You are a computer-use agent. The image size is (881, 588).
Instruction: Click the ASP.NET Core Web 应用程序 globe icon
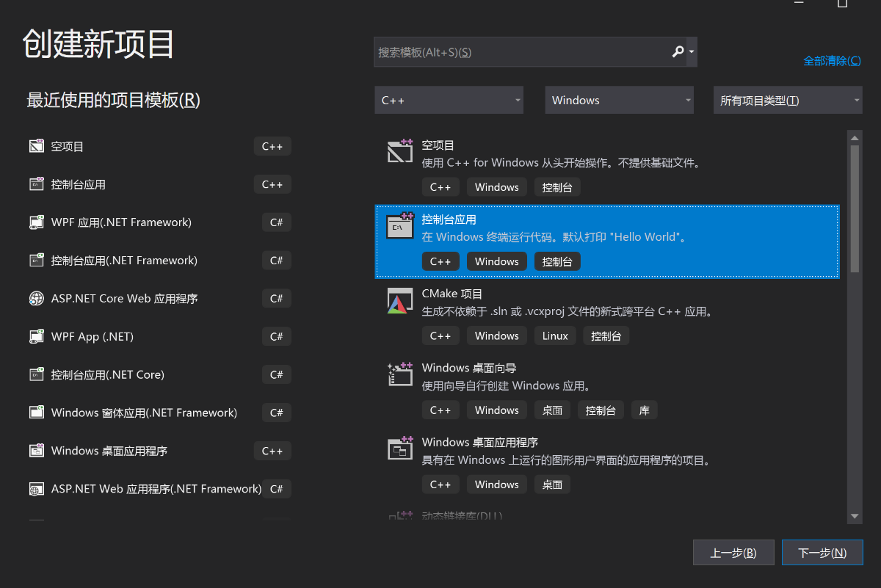37,299
